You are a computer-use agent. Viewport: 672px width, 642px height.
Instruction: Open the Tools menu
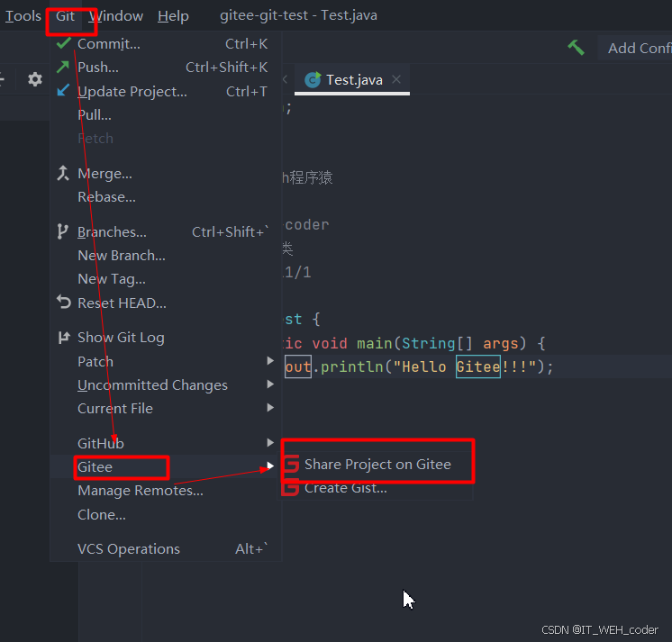click(x=23, y=16)
